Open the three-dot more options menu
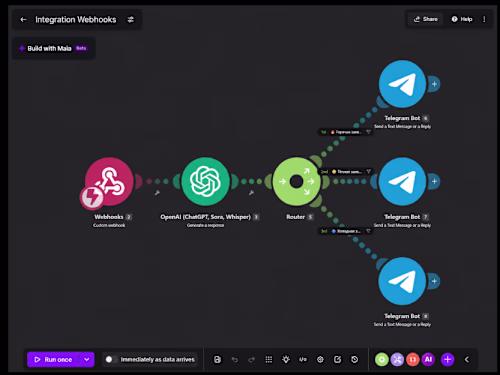This screenshot has height=375, width=500. coord(484,19)
